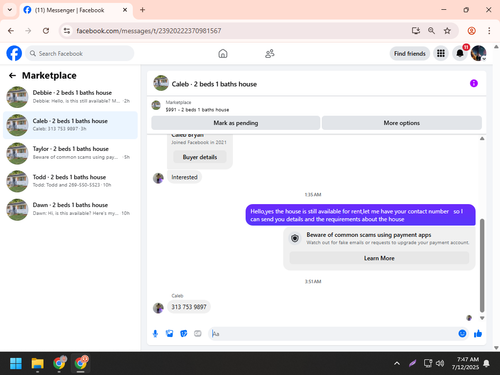
Task: Go to the Facebook Home icon
Action: pyautogui.click(x=223, y=53)
